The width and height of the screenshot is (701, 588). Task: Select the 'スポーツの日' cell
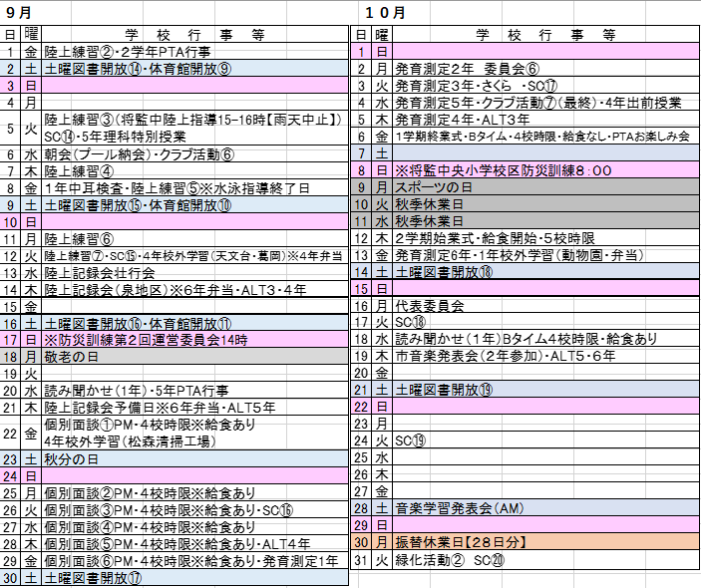(545, 187)
